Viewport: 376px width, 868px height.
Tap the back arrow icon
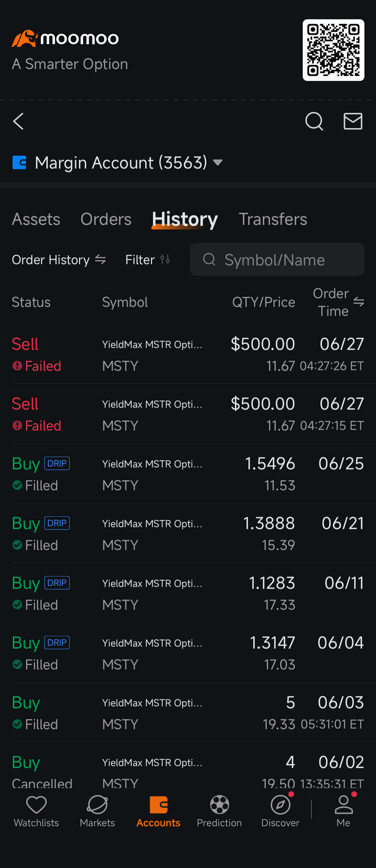[x=18, y=121]
